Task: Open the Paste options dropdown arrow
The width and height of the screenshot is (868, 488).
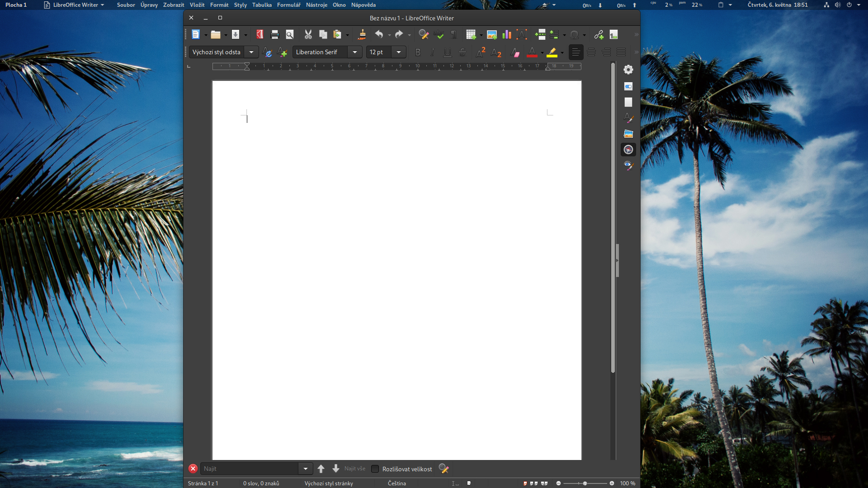Action: pyautogui.click(x=347, y=35)
